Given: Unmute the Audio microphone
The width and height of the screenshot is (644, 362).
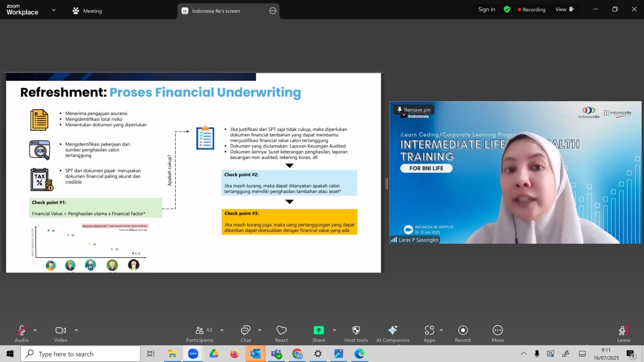Looking at the screenshot, I should point(22,334).
